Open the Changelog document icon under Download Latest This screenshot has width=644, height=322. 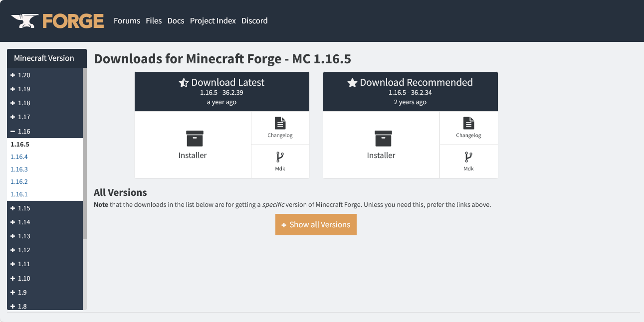click(280, 123)
